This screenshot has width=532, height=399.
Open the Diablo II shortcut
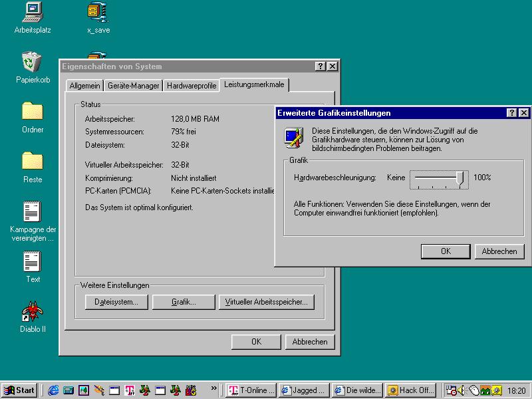pyautogui.click(x=33, y=311)
